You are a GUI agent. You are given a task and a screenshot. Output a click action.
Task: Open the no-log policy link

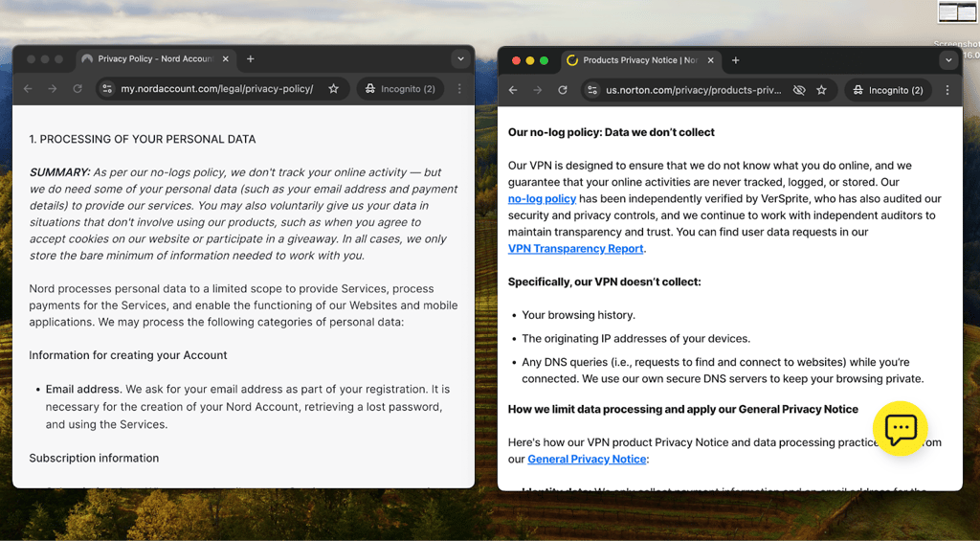[x=542, y=199]
